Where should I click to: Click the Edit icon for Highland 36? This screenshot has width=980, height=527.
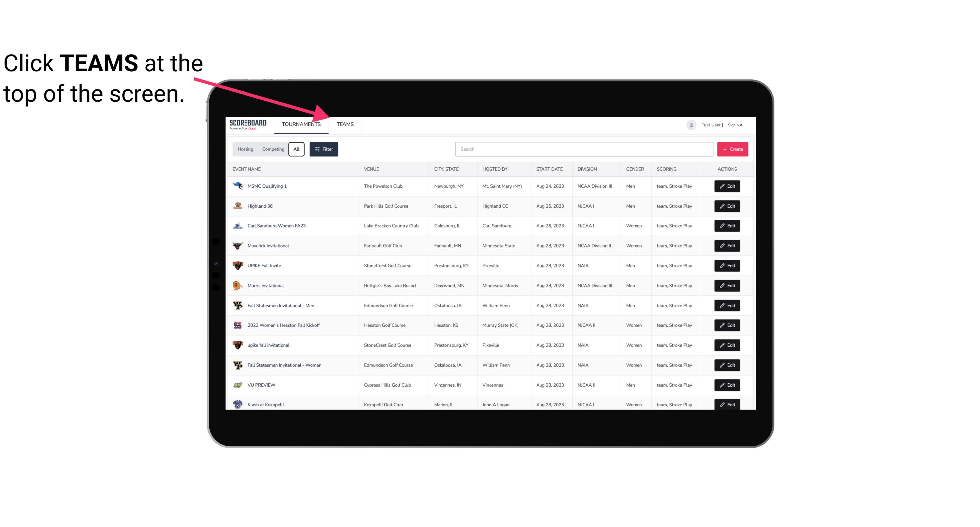tap(728, 206)
